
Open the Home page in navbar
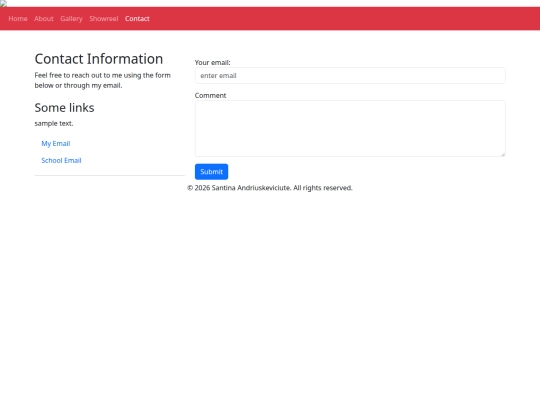(x=18, y=19)
